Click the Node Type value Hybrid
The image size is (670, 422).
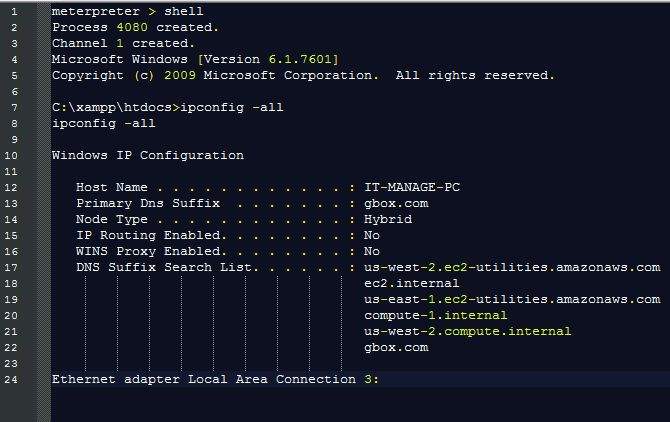tap(388, 219)
